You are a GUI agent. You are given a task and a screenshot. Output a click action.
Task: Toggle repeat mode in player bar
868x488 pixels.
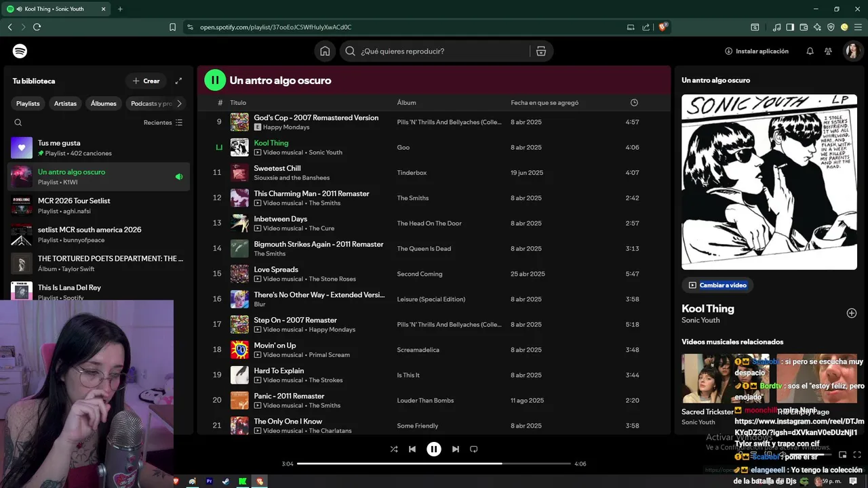474,449
